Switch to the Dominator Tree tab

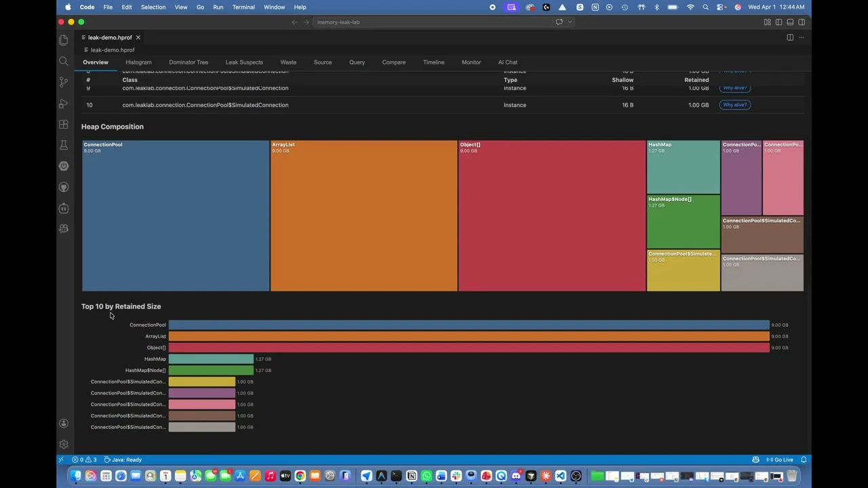189,62
